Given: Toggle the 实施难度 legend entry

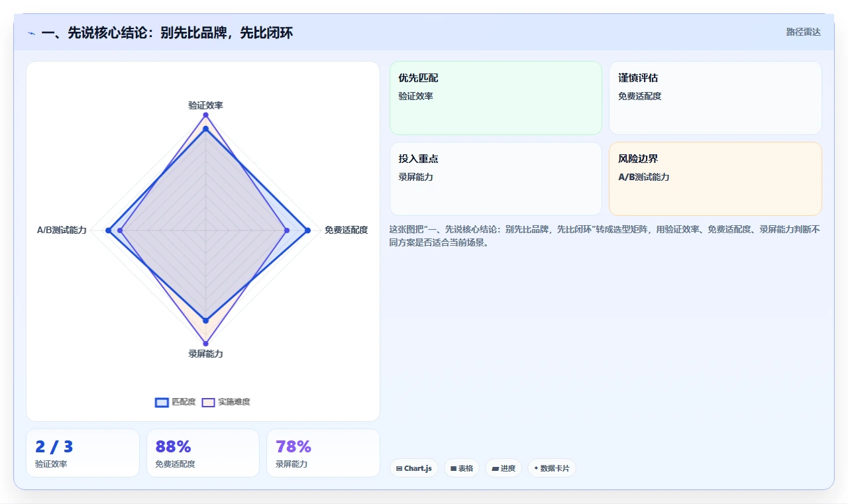Looking at the screenshot, I should [x=226, y=402].
